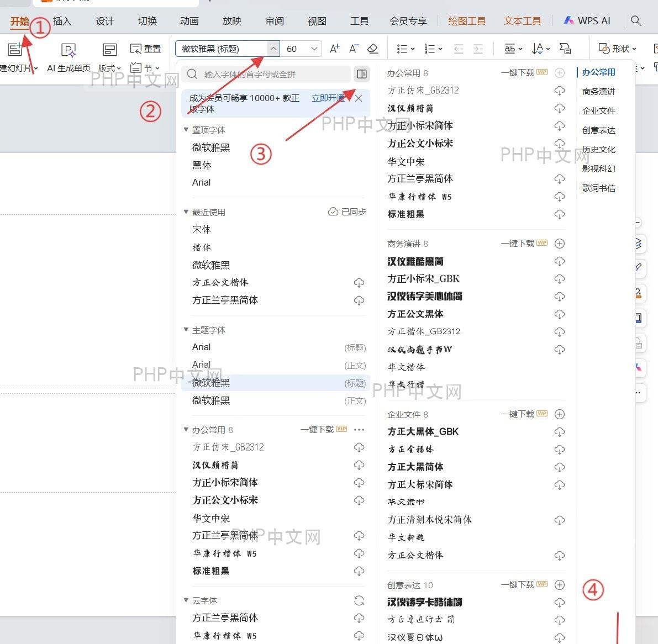This screenshot has height=644, width=658.
Task: Download 方正公文楷体 in recently used
Action: (359, 283)
